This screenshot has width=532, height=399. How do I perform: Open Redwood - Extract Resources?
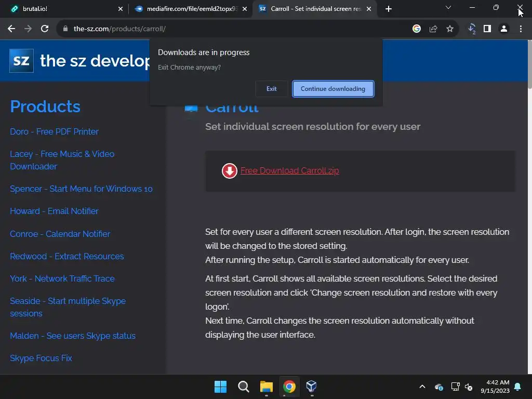coord(67,256)
